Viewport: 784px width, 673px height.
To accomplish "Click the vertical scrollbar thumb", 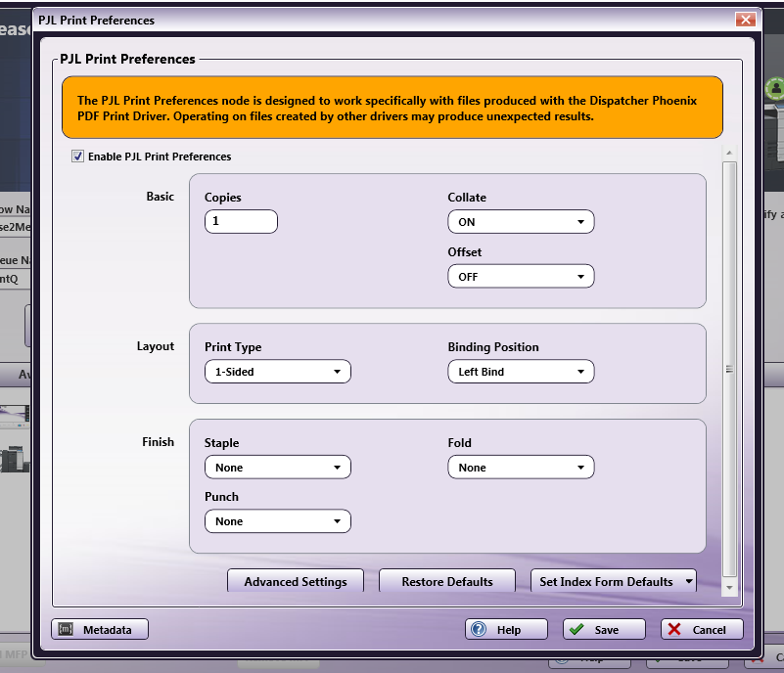I will point(729,369).
